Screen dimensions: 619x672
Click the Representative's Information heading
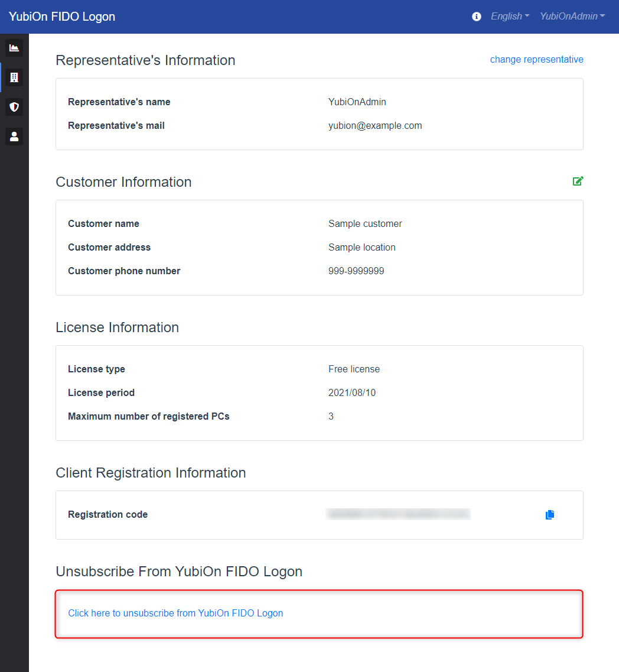coord(146,60)
